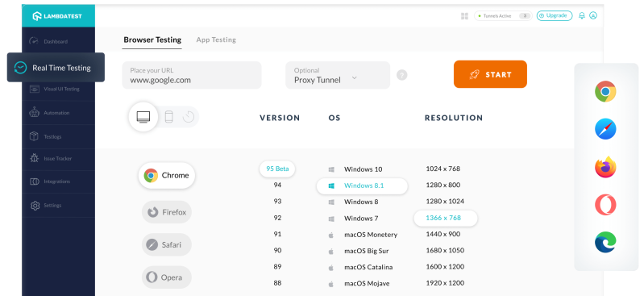Viewport: 644px width, 296px height.
Task: Choose version 94
Action: coord(277,185)
